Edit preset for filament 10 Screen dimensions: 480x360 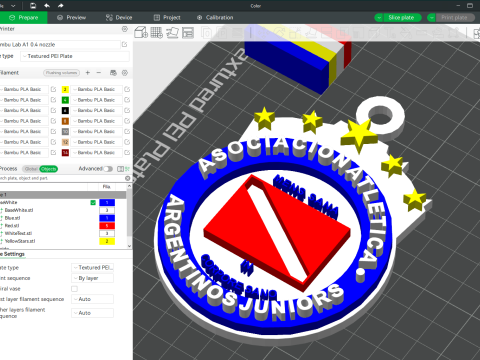pos(127,131)
